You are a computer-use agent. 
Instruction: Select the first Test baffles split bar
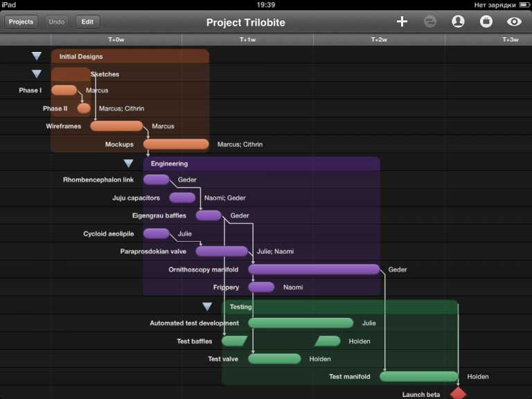click(234, 341)
